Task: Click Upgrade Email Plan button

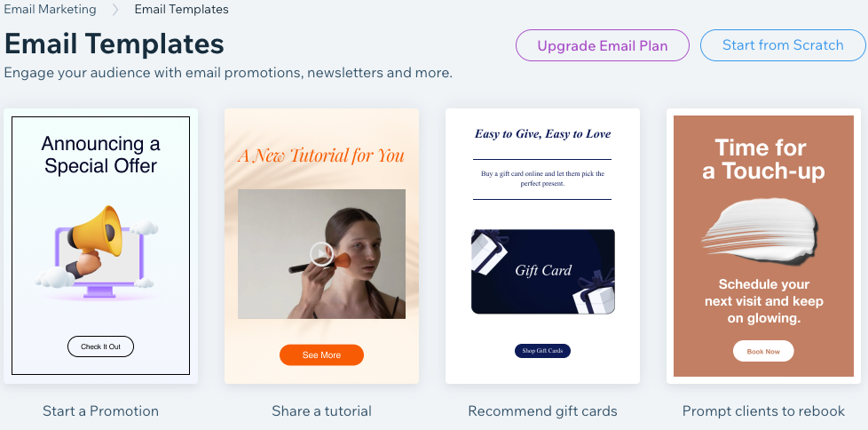Action: (x=603, y=45)
